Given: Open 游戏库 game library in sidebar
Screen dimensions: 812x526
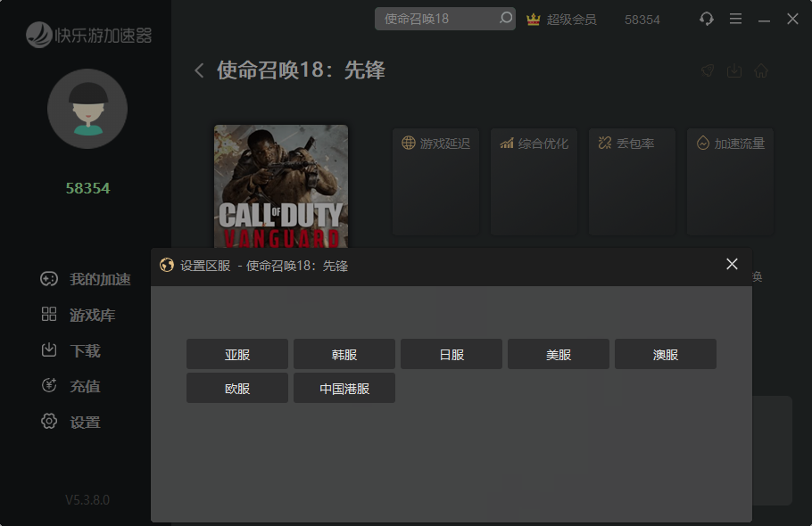Looking at the screenshot, I should tap(79, 315).
